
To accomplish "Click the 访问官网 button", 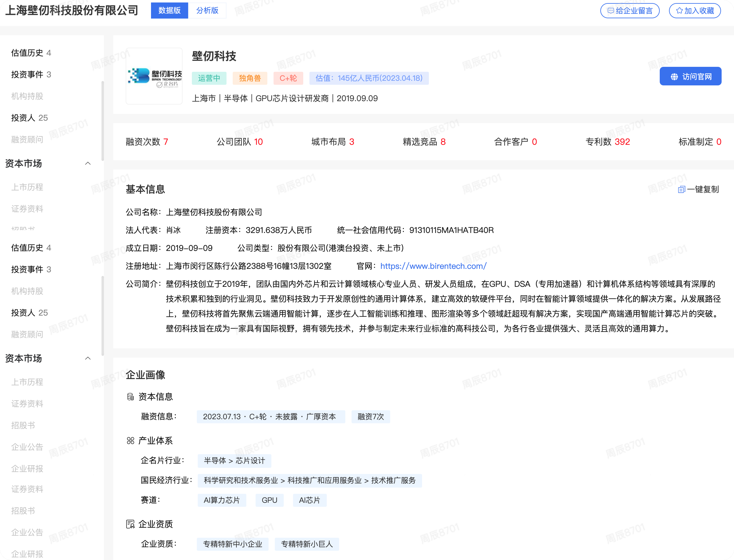I will 690,76.
